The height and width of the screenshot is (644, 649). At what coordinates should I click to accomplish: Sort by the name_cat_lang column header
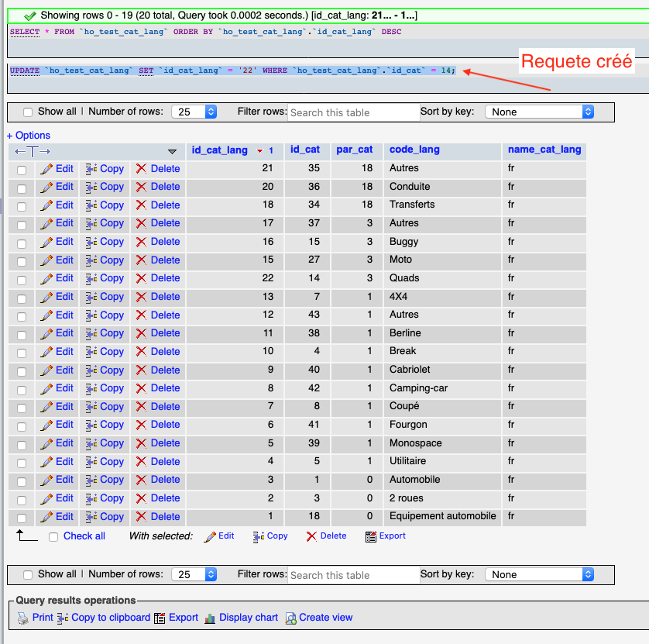pos(544,150)
